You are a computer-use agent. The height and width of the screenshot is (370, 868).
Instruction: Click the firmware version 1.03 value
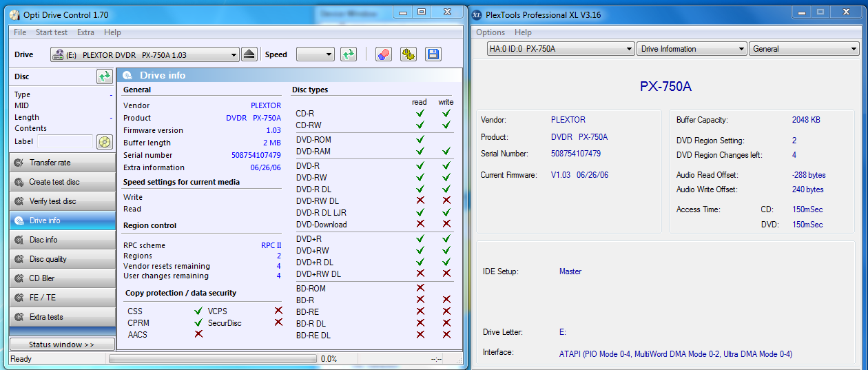coord(273,130)
